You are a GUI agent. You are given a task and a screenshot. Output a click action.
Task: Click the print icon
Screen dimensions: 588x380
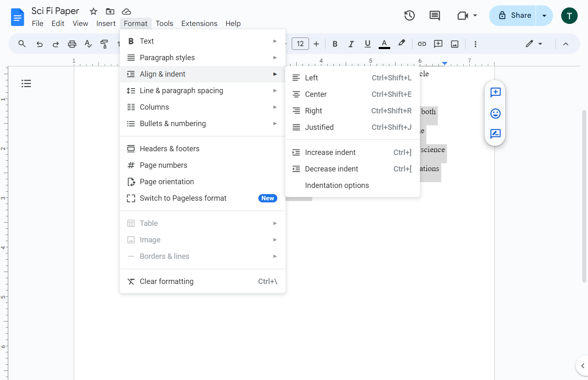click(x=72, y=44)
